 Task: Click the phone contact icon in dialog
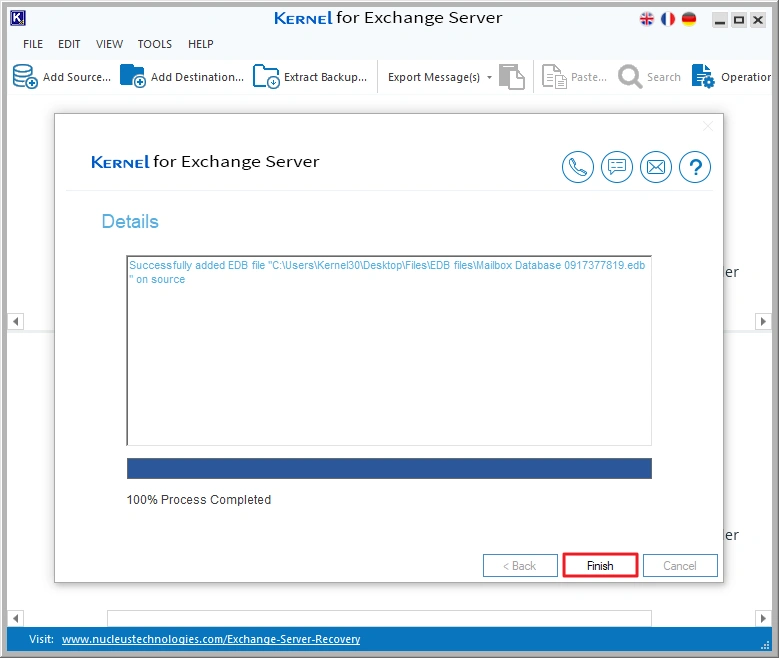click(578, 167)
